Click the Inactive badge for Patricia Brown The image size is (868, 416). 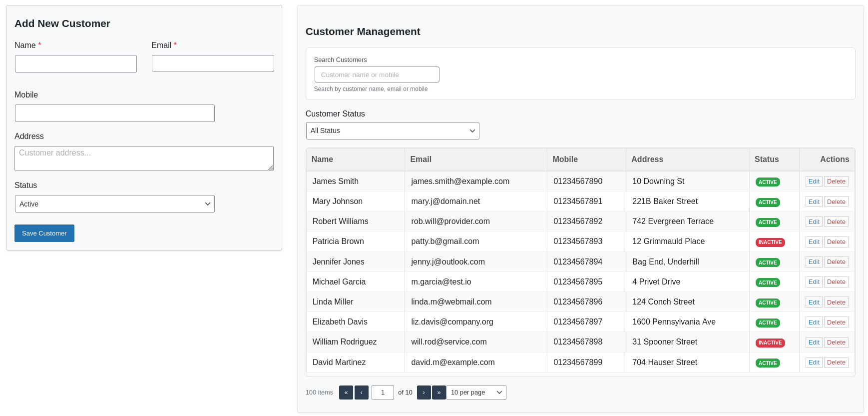coord(770,242)
